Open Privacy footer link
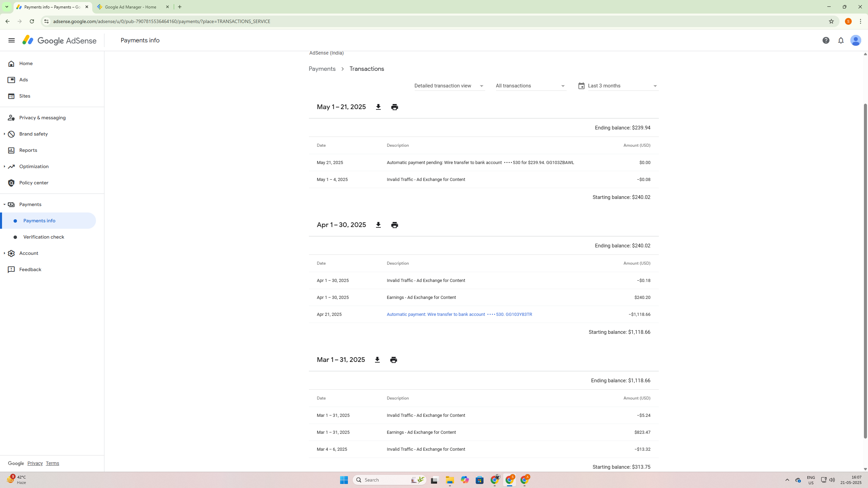This screenshot has height=488, width=868. 35,464
